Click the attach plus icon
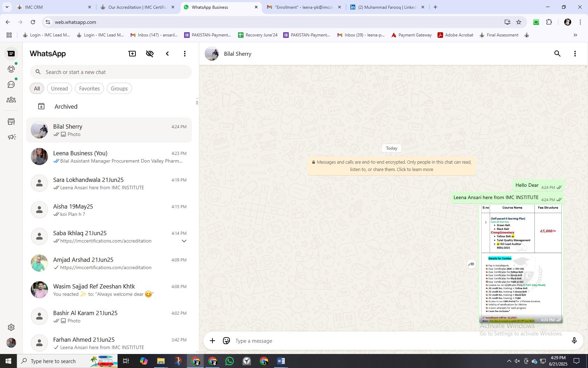This screenshot has width=588, height=368. (212, 341)
